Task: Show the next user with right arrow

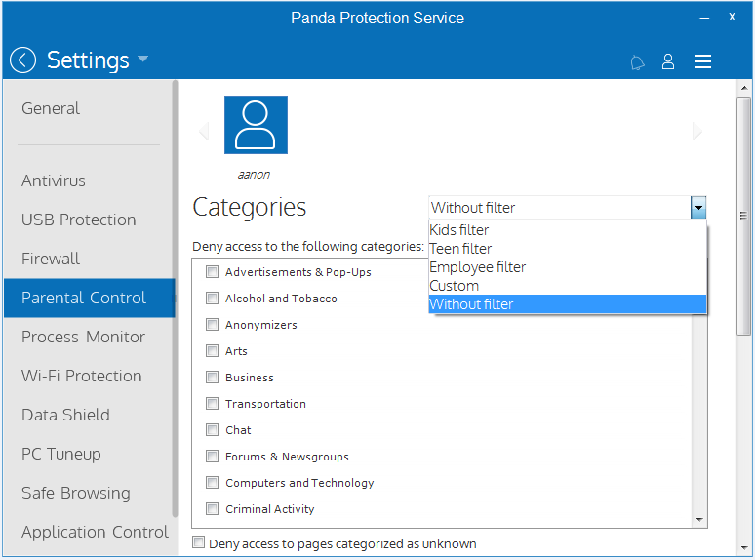Action: (x=697, y=131)
